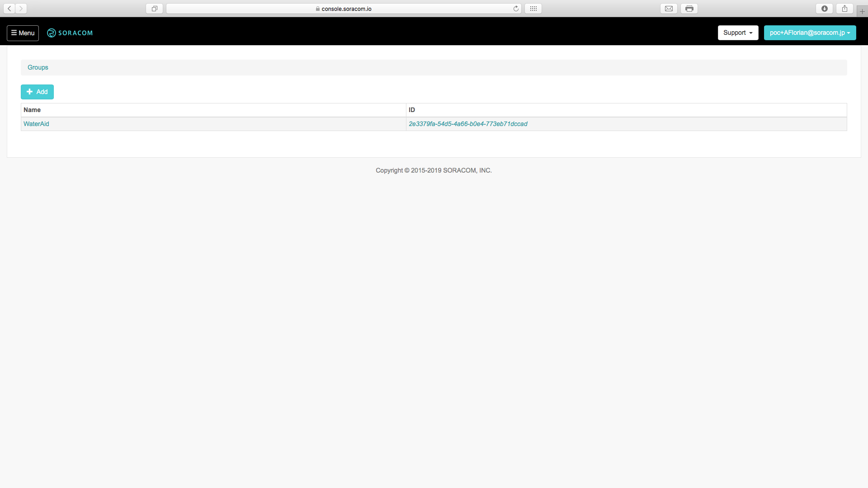Click the Groups breadcrumb link
Image resolution: width=868 pixels, height=488 pixels.
[38, 67]
